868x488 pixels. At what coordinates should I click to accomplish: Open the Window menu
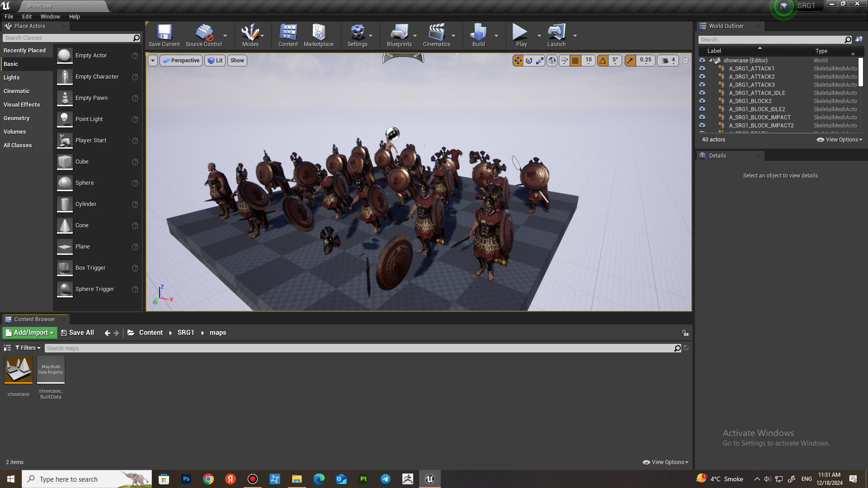coord(50,16)
